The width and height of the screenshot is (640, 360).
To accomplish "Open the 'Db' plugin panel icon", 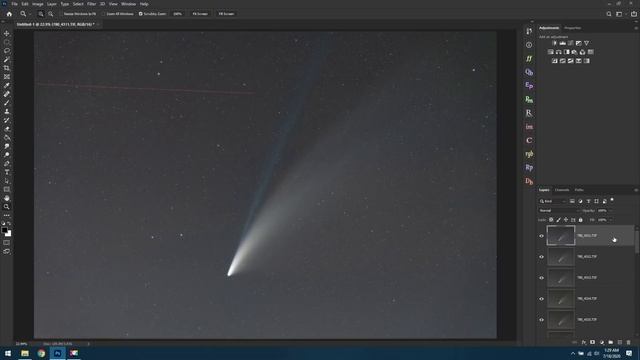I will (x=529, y=181).
